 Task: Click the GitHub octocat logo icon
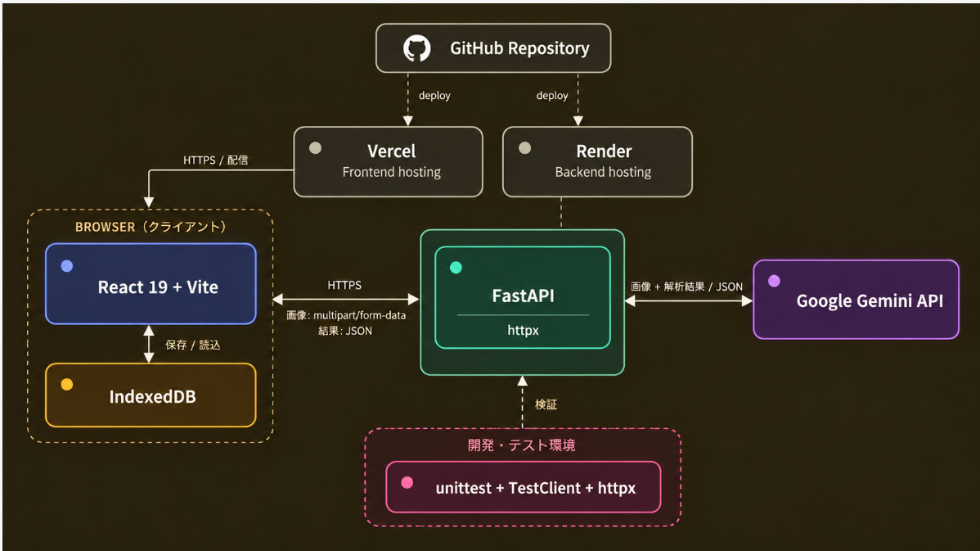(417, 48)
